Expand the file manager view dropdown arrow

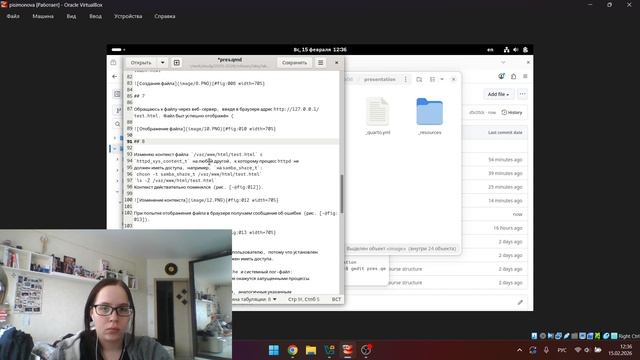(x=442, y=79)
